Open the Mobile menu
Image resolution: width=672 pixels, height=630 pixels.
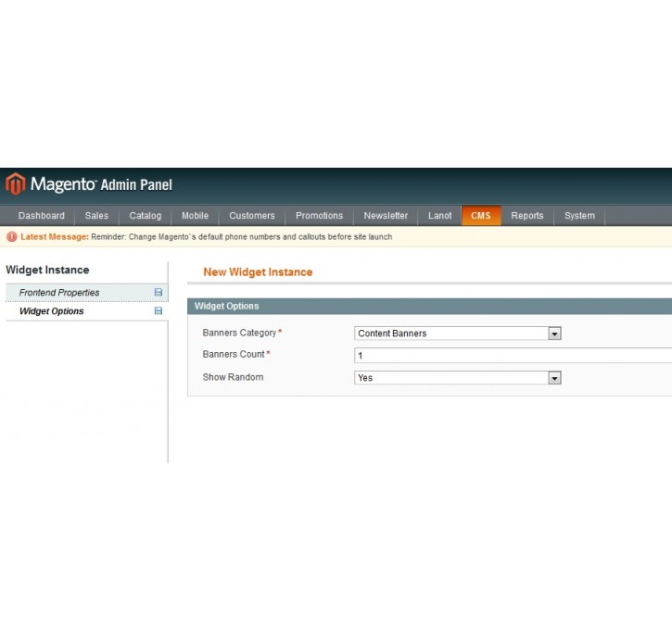point(195,216)
